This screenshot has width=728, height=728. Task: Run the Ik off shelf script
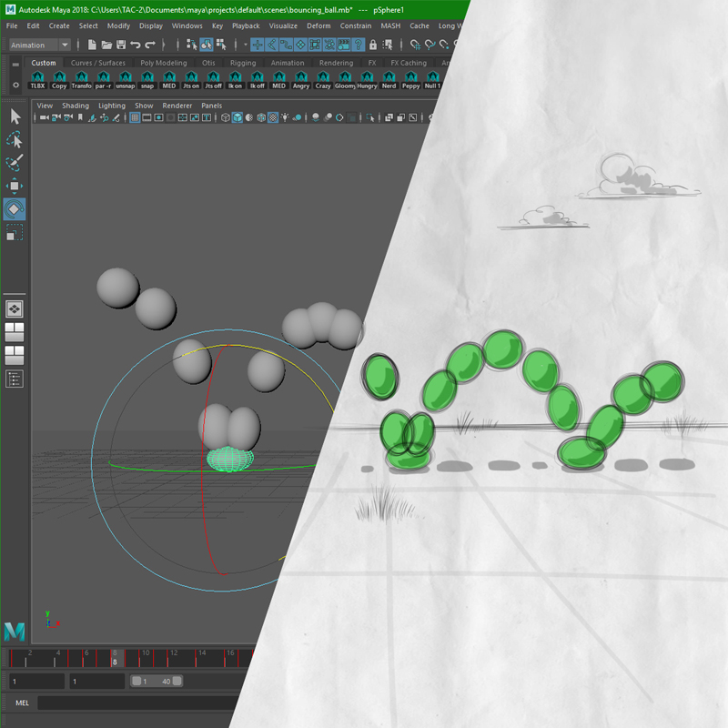258,80
